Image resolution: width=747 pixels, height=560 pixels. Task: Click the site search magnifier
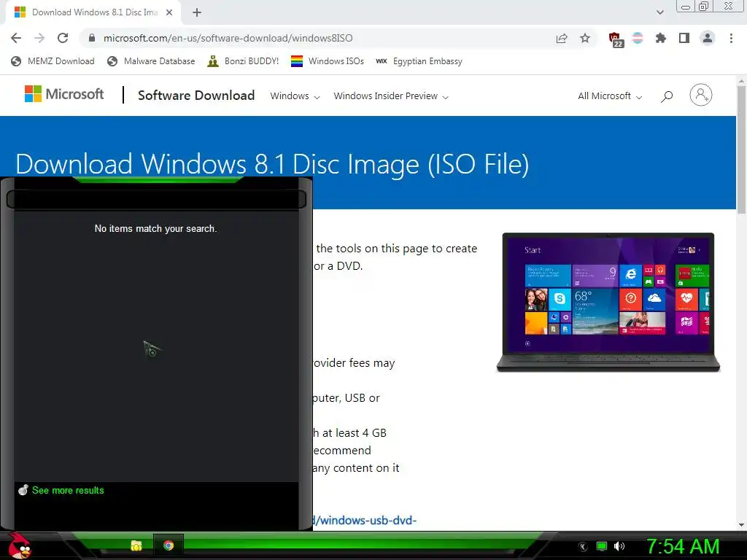tap(667, 96)
